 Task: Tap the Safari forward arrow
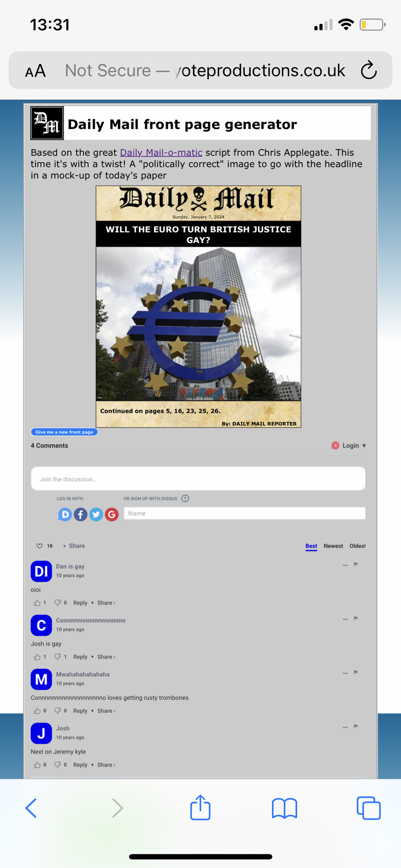tap(117, 808)
